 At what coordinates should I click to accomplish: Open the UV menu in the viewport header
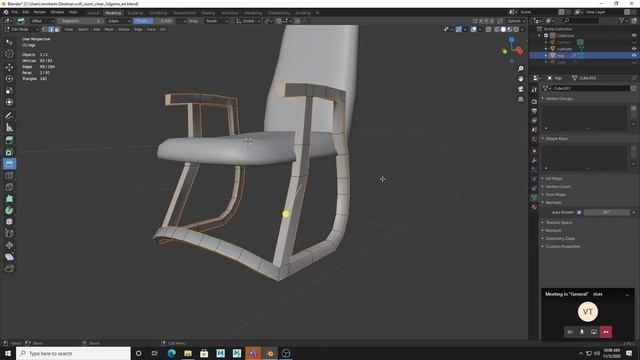(163, 29)
